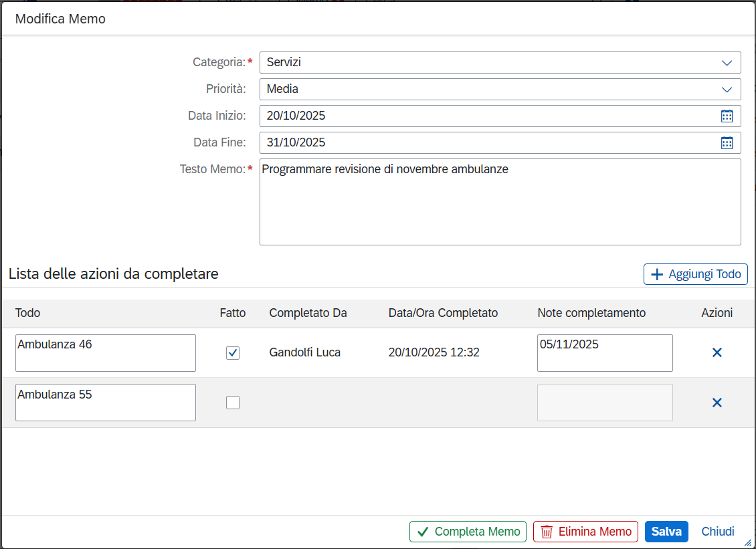Mark Ambulanza 55 as Fatto

pos(233,403)
